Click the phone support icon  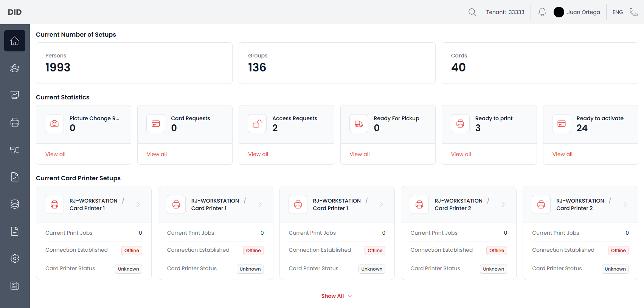pyautogui.click(x=634, y=12)
